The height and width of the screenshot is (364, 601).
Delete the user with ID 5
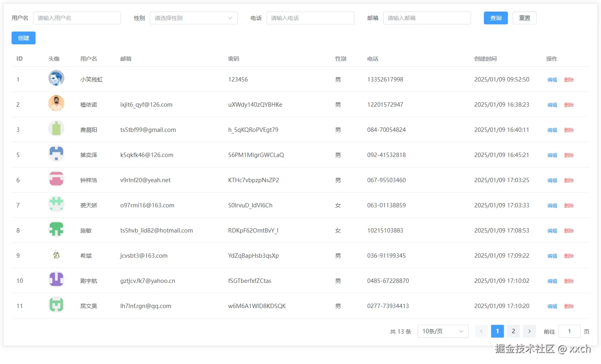[569, 155]
